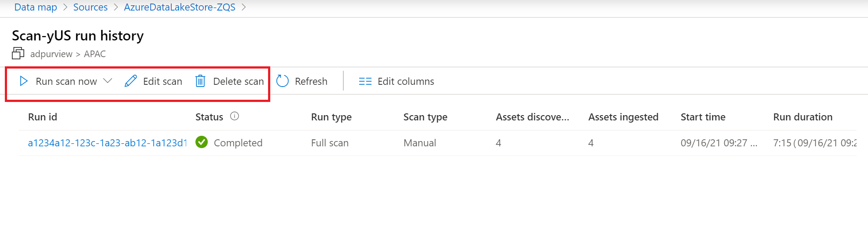Sort by Assets ingested column header
Image resolution: width=868 pixels, height=243 pixels.
(623, 117)
